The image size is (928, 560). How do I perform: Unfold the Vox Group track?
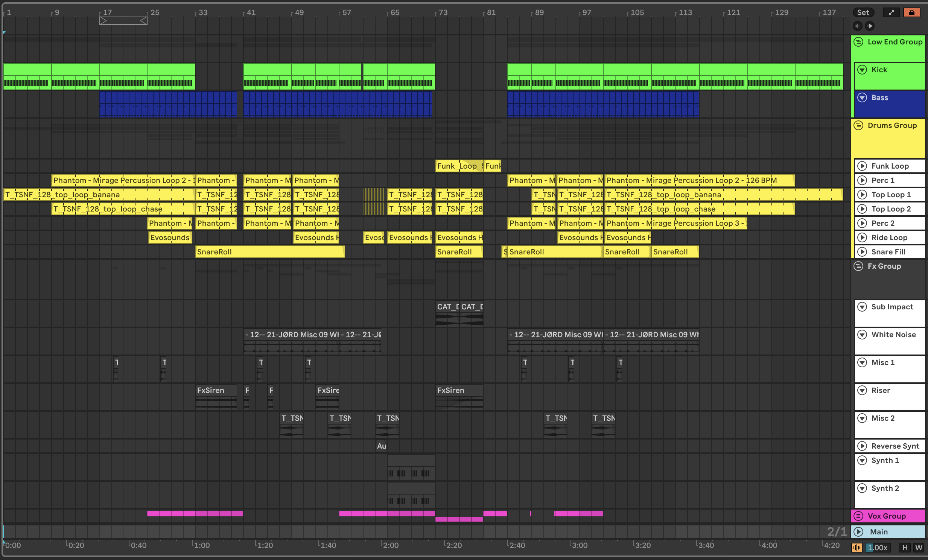858,516
